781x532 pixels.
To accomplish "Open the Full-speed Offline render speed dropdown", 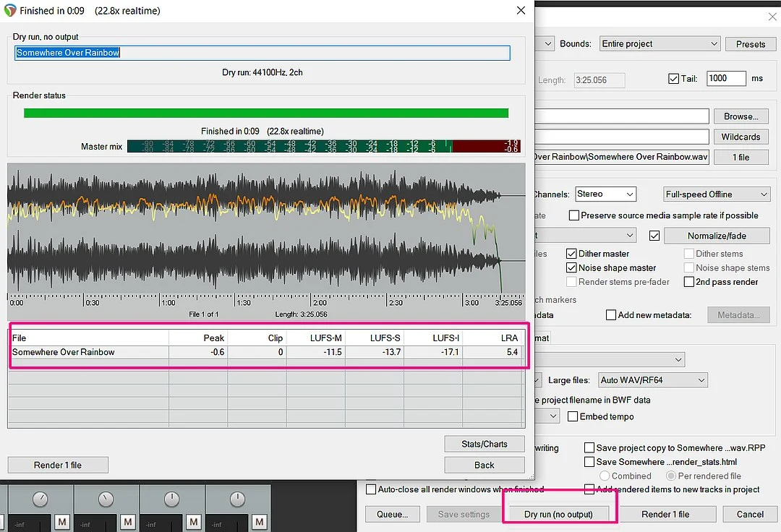I will tap(716, 194).
